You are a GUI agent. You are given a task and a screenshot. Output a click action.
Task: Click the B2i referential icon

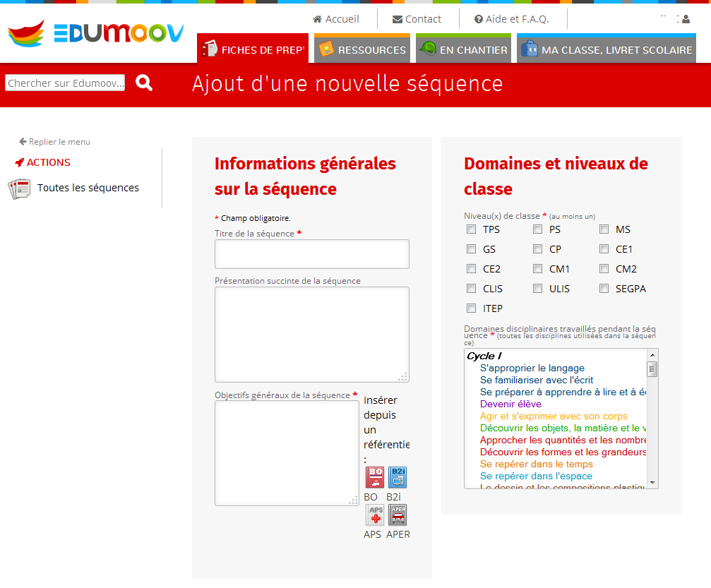point(398,477)
